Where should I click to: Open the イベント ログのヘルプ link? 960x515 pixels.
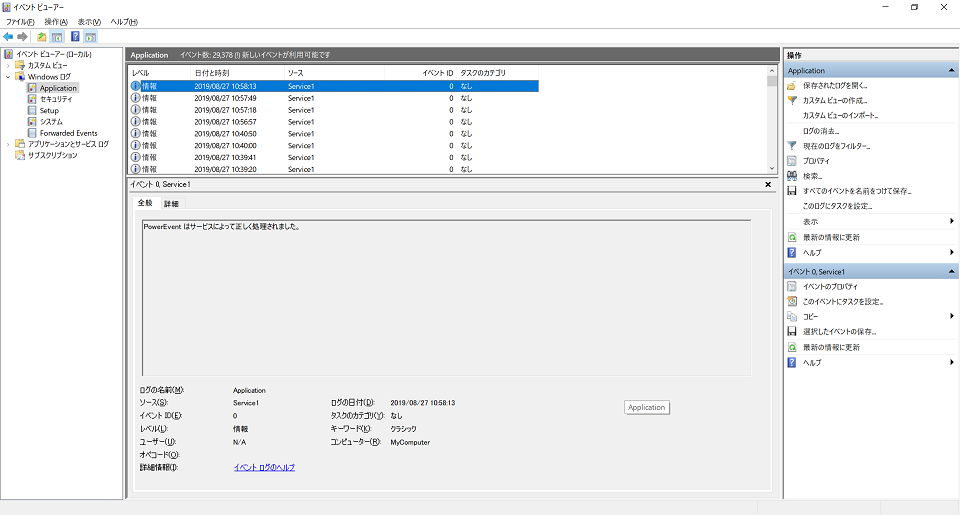click(x=264, y=467)
